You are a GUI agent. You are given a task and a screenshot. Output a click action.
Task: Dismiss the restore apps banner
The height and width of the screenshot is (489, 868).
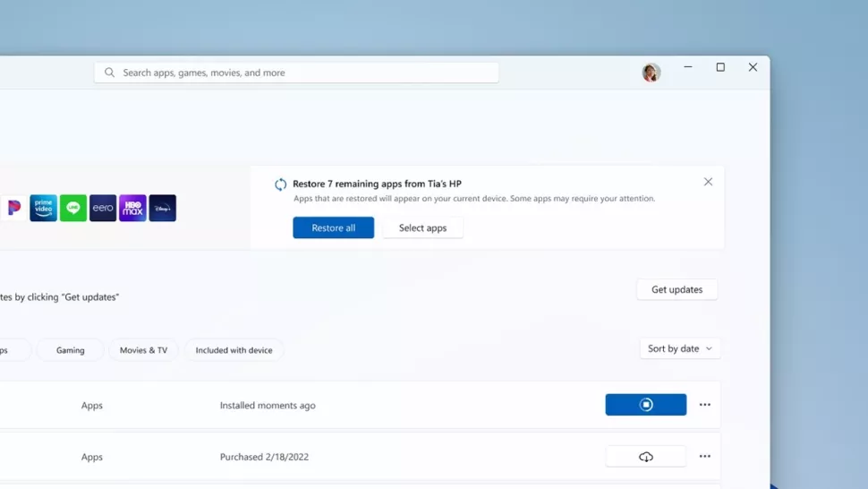[x=708, y=182]
